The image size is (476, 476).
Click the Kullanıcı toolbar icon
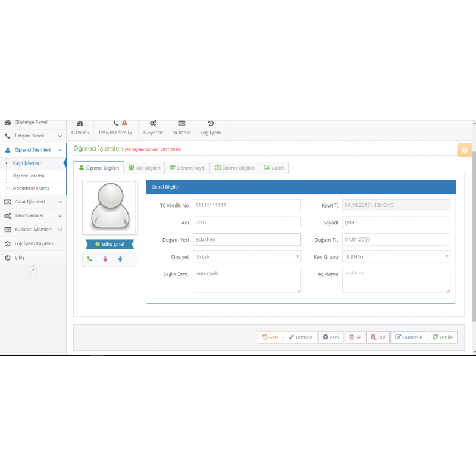click(x=181, y=124)
